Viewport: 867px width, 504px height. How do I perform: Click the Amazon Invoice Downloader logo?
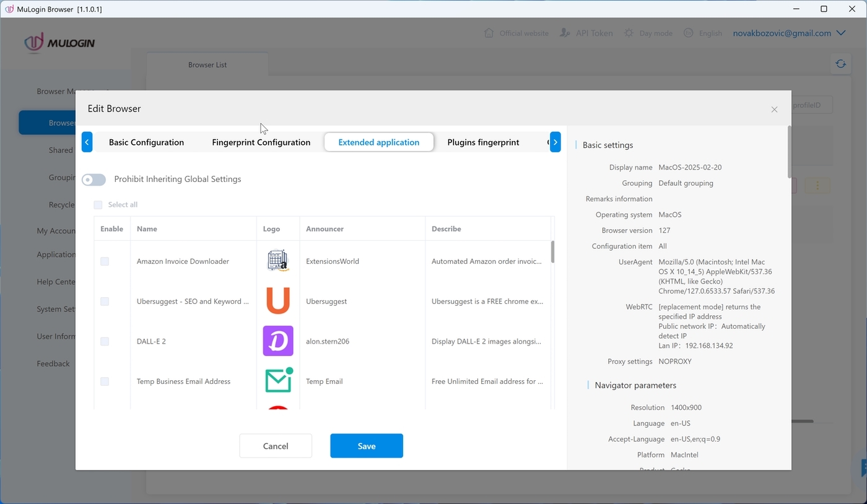(x=278, y=261)
